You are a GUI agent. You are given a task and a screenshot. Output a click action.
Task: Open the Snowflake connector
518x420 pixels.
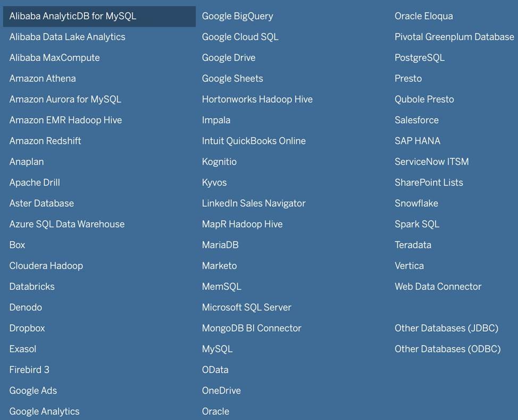[416, 204]
